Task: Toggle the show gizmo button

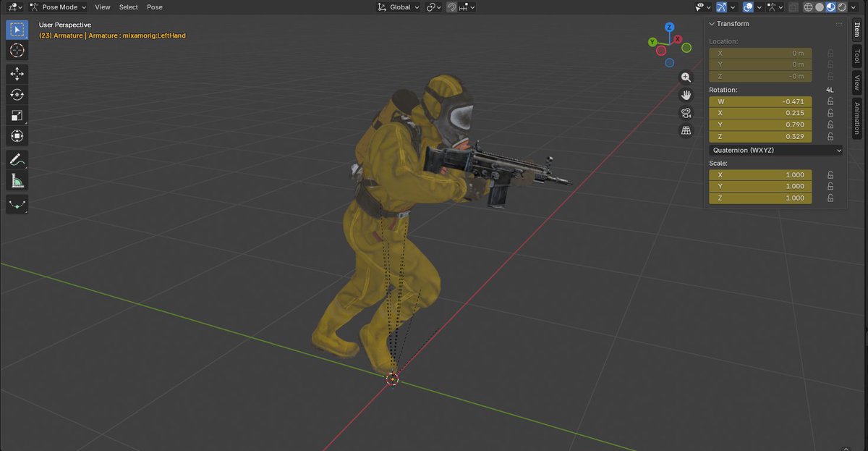Action: pos(722,7)
